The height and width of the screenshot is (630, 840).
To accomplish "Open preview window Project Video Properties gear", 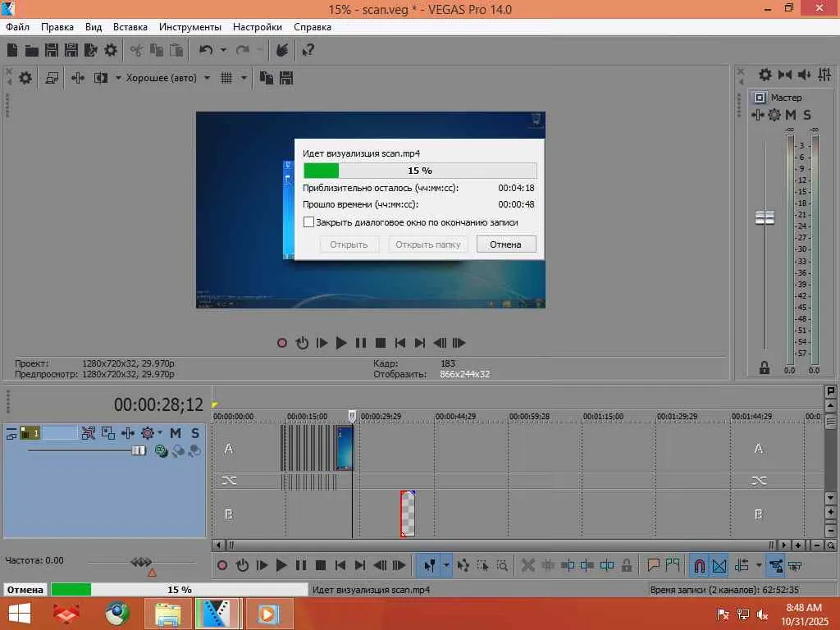I will [x=25, y=78].
